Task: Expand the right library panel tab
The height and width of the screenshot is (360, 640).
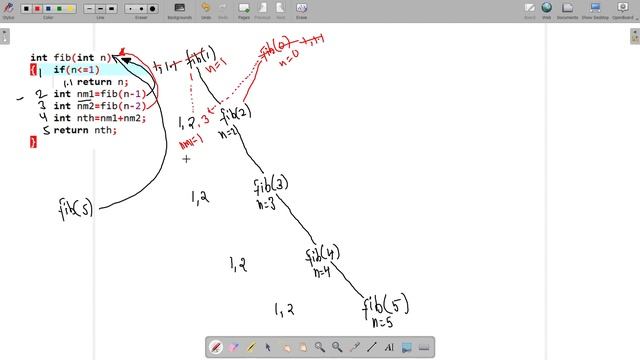Action: coord(635,36)
